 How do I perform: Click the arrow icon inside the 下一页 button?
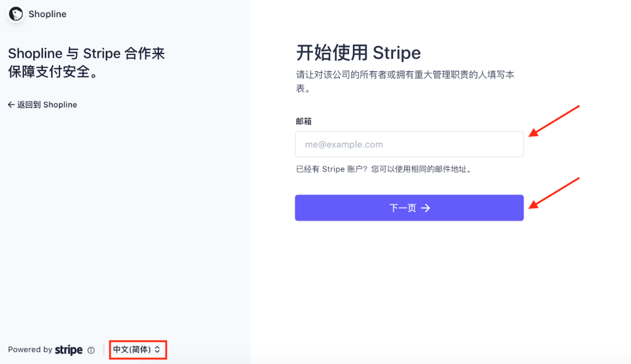pyautogui.click(x=425, y=208)
